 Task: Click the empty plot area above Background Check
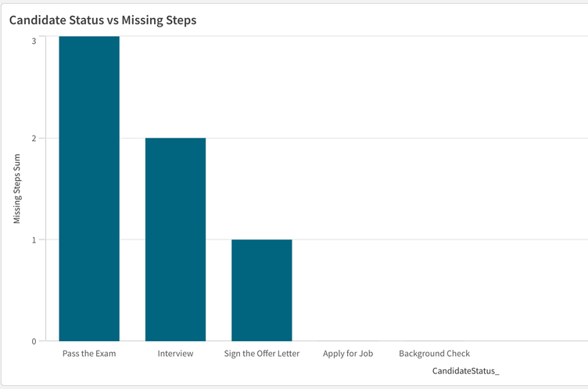pyautogui.click(x=434, y=196)
